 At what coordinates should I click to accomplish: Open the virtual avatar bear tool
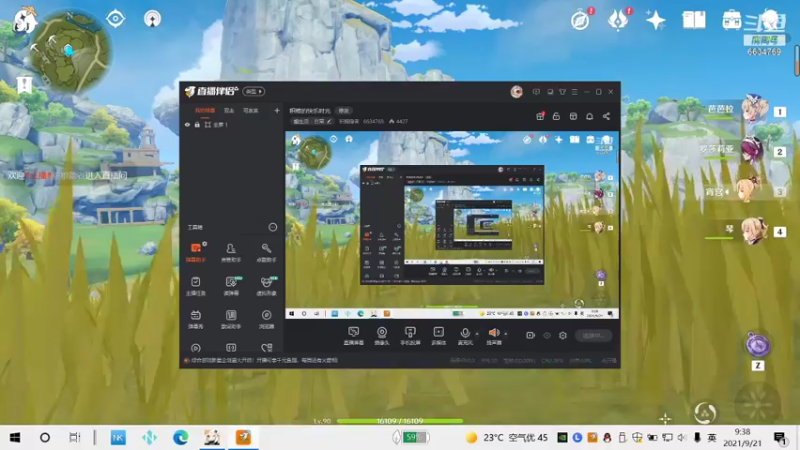point(266,286)
